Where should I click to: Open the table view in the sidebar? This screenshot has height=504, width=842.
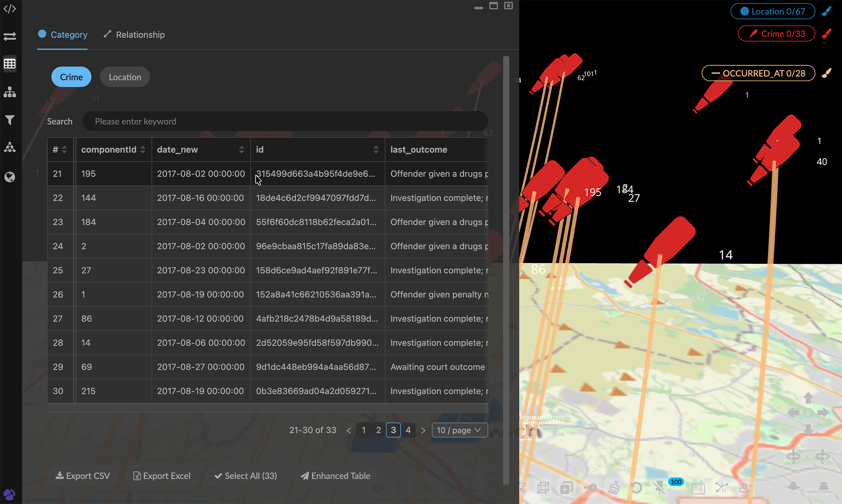coord(10,64)
